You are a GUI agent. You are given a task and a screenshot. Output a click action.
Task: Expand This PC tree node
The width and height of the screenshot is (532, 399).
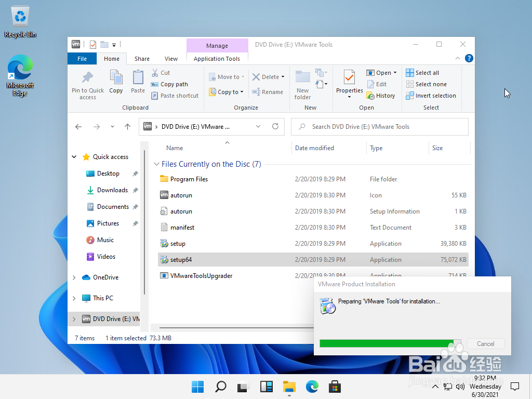pos(74,298)
